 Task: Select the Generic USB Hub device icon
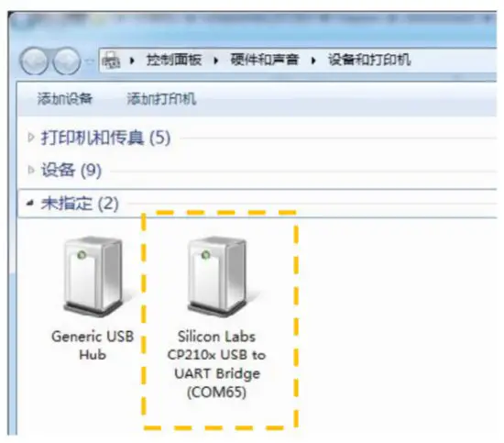click(x=93, y=276)
